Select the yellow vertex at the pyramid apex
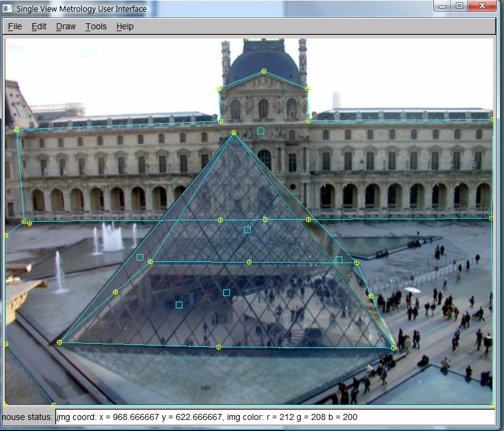Screen dimensions: 504x431 pos(234,133)
